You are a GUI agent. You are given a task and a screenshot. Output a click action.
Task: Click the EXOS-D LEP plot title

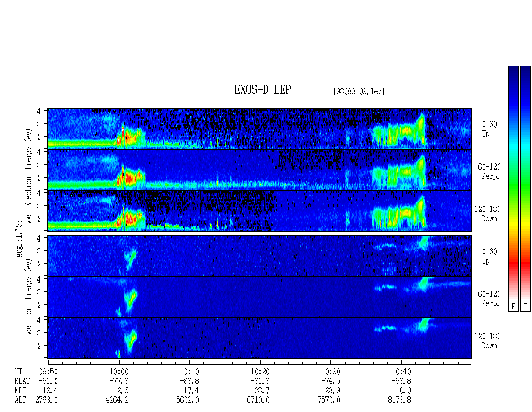coord(263,89)
